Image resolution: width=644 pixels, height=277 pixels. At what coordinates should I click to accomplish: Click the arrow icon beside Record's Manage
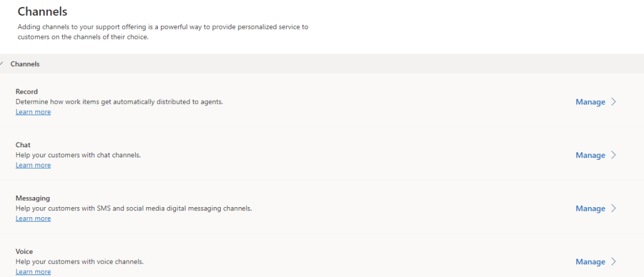point(614,102)
